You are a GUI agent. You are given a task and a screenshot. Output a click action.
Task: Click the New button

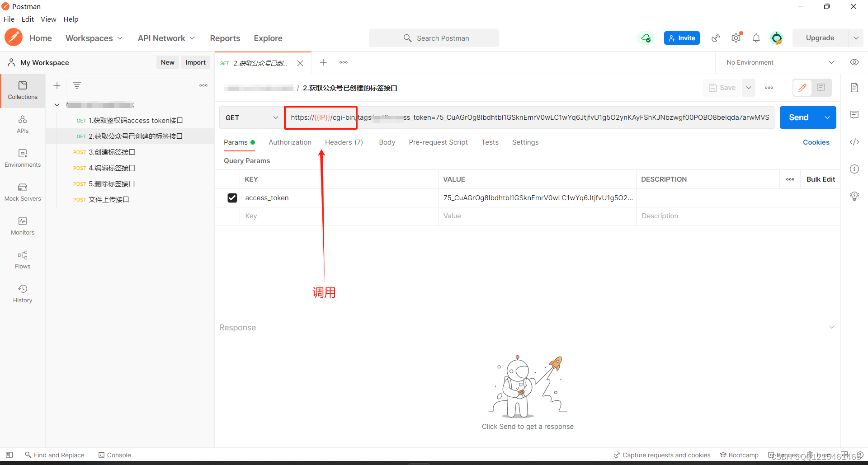tap(168, 62)
